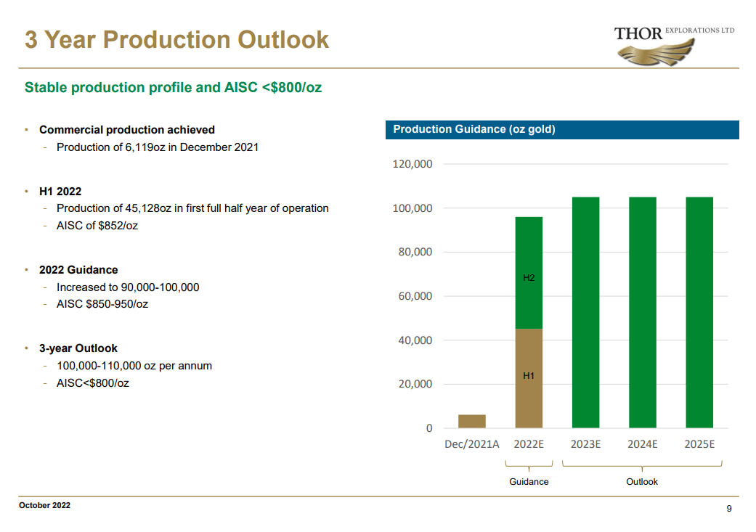Click the Guidance bracket label
Screen dimensions: 756x532
(529, 481)
